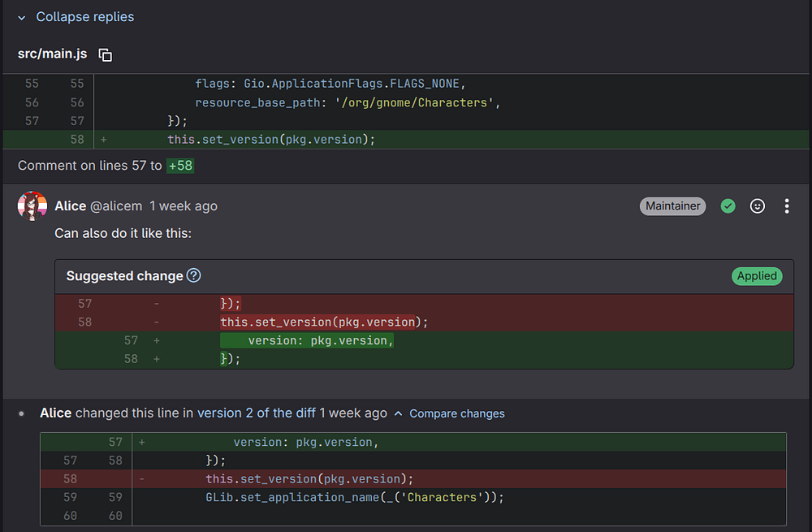Open Alice's profile name link
Viewport: 812px width, 532px height.
click(71, 206)
